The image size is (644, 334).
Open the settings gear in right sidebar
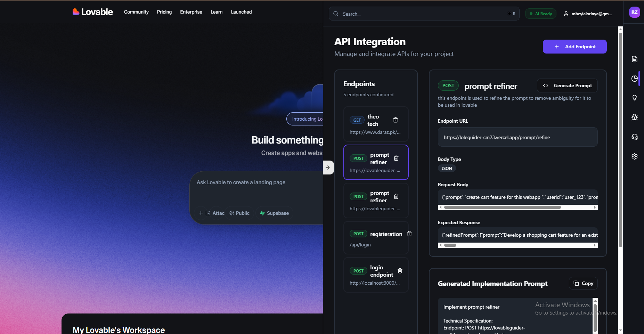(x=634, y=156)
